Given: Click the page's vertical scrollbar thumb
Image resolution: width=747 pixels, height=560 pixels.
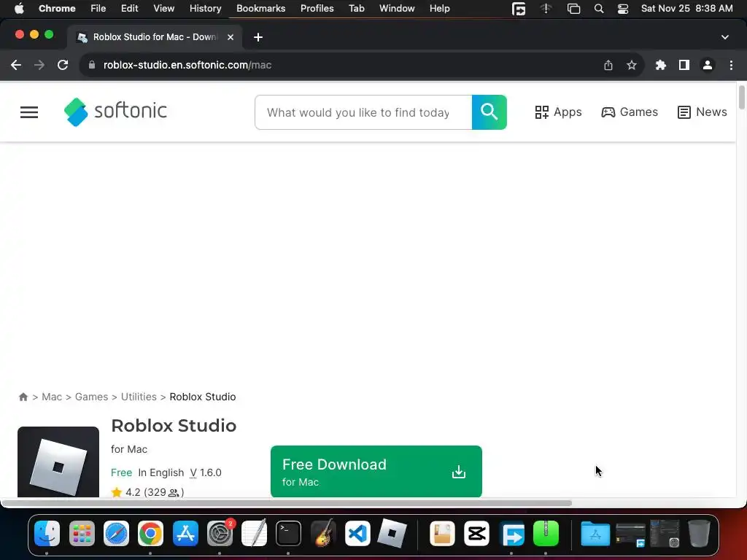Looking at the screenshot, I should (742, 97).
